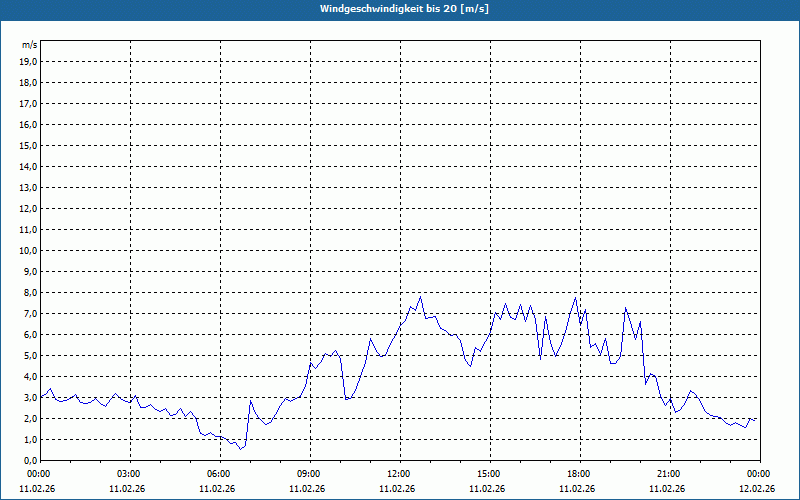Click the wind curve peak just after 12:00

click(420, 296)
